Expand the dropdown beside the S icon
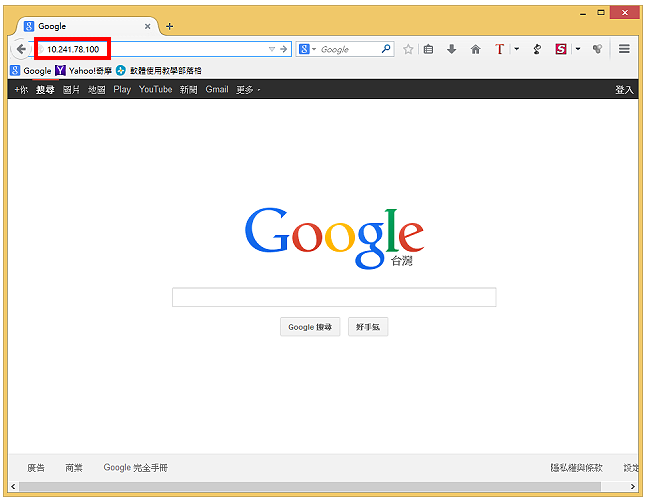649x501 pixels. (x=578, y=49)
